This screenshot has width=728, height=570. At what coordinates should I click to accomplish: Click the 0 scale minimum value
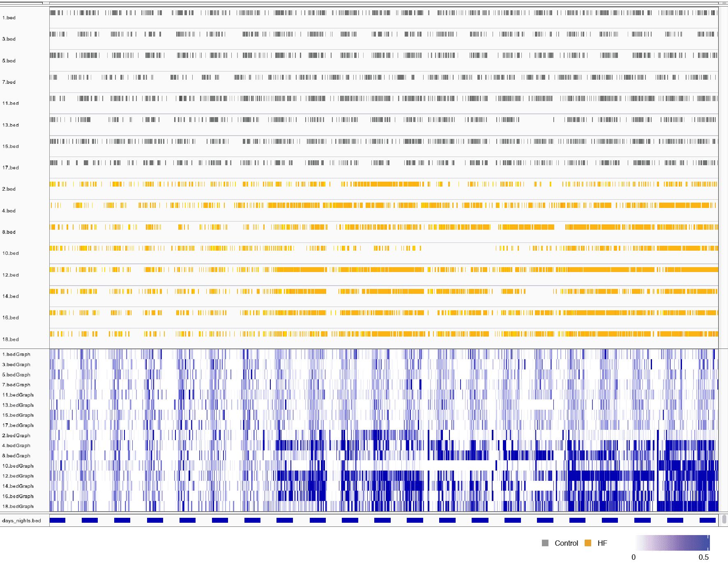pos(634,557)
